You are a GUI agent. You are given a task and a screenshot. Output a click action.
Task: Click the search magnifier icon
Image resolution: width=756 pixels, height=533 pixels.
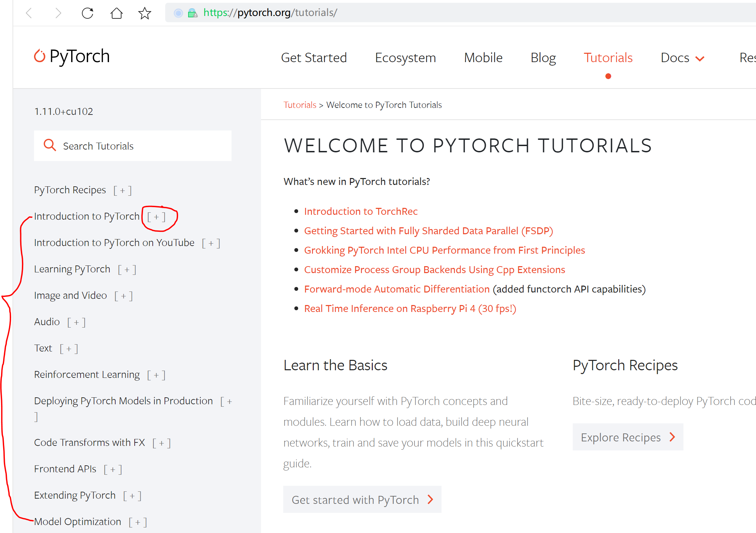coord(50,145)
